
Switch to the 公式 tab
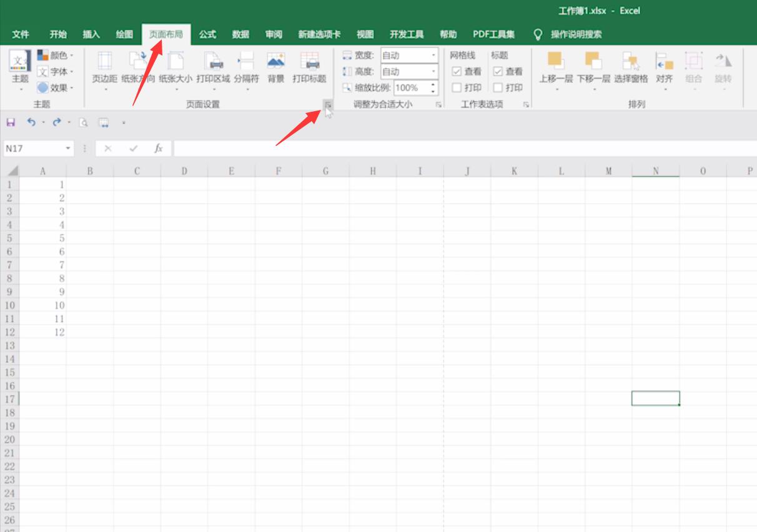207,34
